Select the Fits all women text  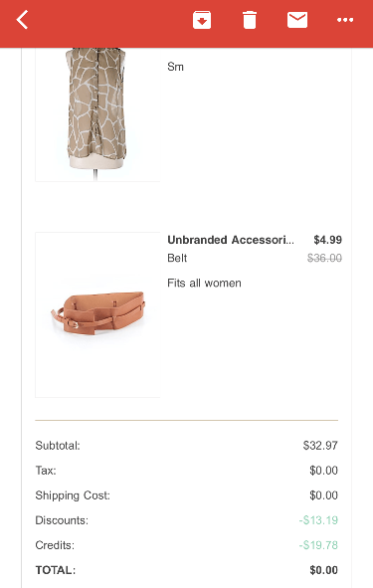click(x=204, y=283)
